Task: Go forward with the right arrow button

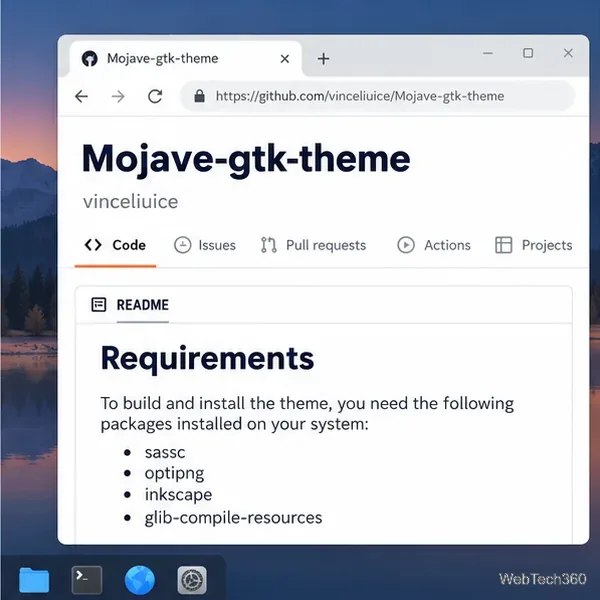Action: (118, 96)
